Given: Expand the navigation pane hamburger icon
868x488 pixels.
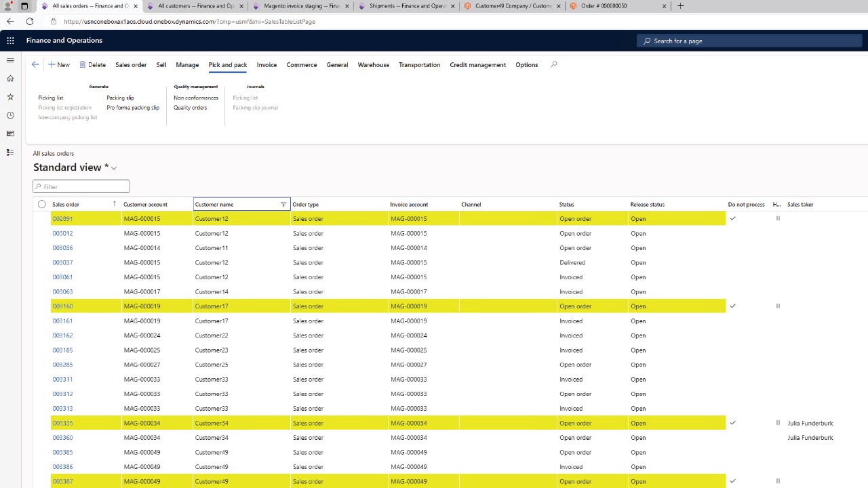Looking at the screenshot, I should coord(10,60).
